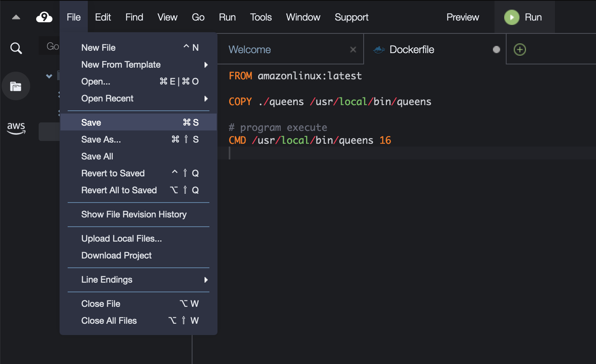
Task: Choose Save As... entry
Action: [139, 139]
